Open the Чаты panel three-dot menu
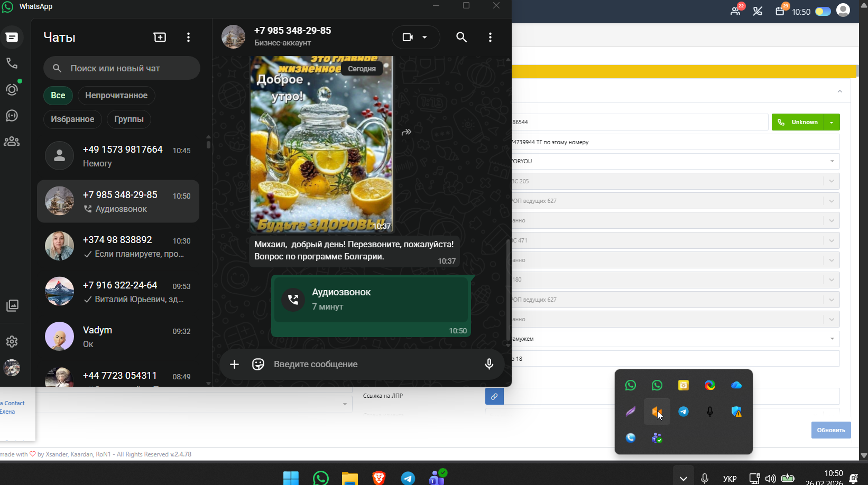Image resolution: width=868 pixels, height=485 pixels. click(x=188, y=37)
